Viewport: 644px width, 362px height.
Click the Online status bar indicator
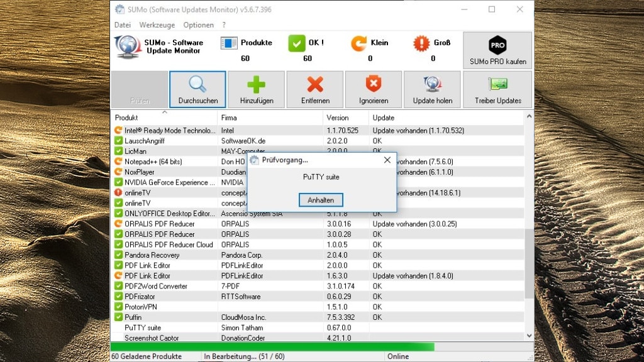[398, 356]
